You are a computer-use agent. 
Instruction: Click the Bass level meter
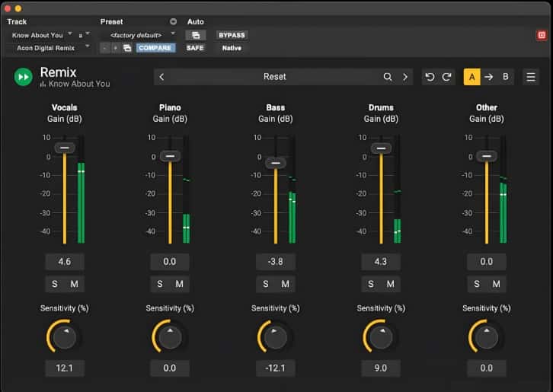[x=292, y=190]
